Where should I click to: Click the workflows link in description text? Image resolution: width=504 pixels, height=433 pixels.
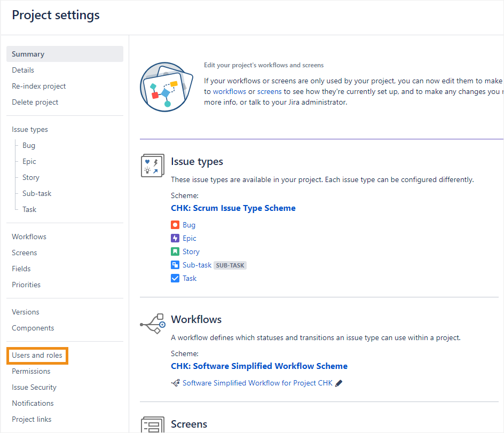pos(230,91)
